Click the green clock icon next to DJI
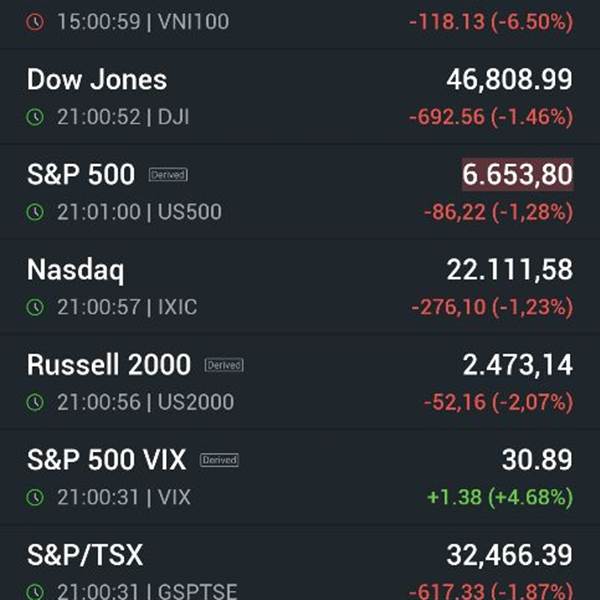600x600 pixels. click(x=35, y=117)
